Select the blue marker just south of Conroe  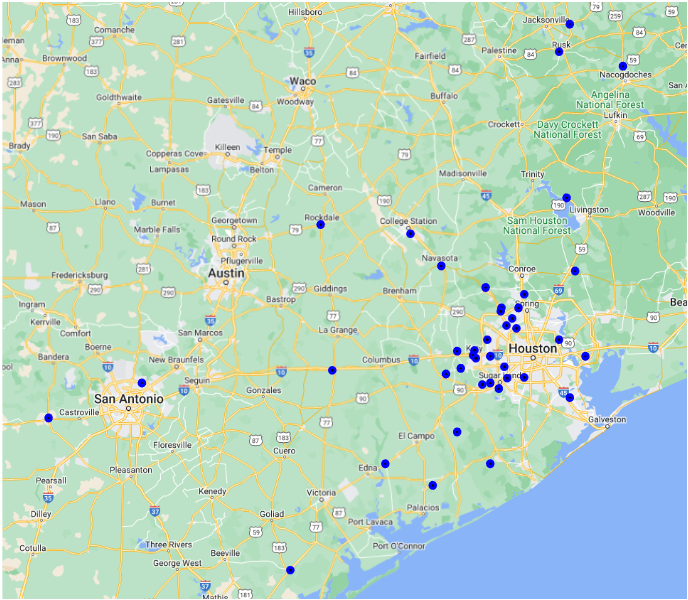tap(524, 294)
